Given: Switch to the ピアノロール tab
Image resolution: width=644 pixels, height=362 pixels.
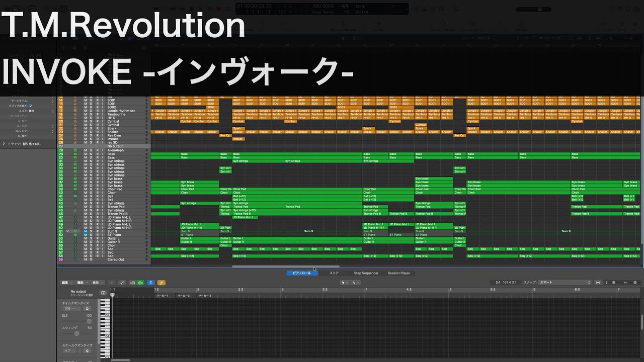Looking at the screenshot, I should coord(302,273).
